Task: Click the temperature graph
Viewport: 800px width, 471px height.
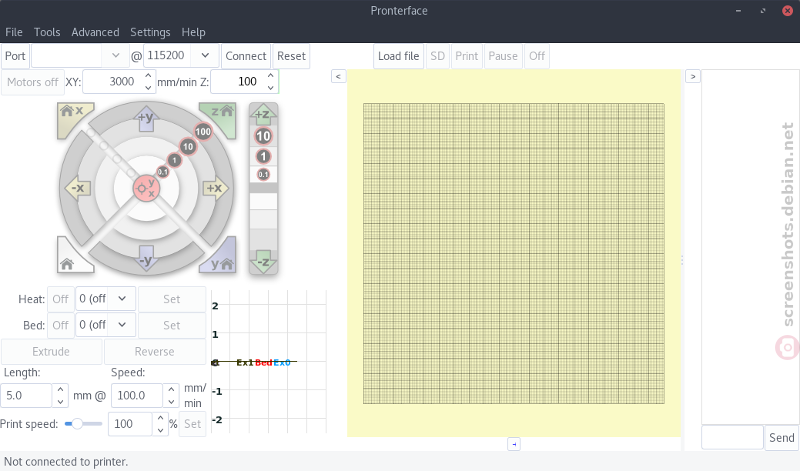Action: point(269,362)
